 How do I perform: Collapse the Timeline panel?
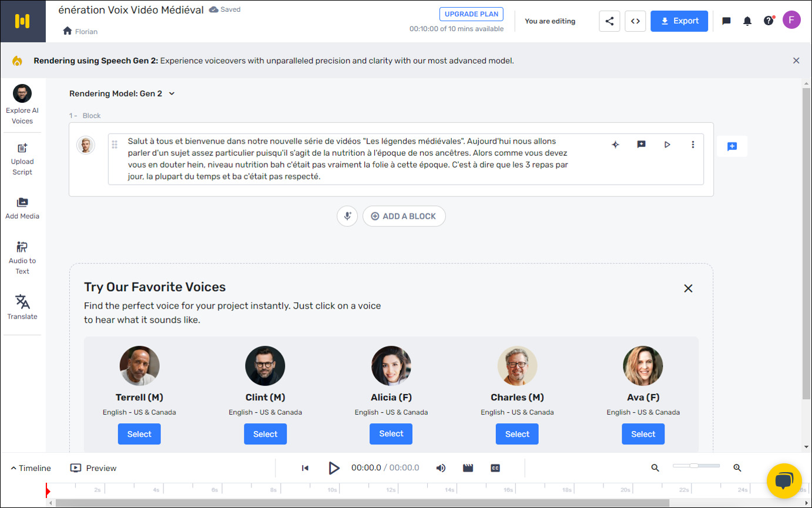pyautogui.click(x=30, y=468)
